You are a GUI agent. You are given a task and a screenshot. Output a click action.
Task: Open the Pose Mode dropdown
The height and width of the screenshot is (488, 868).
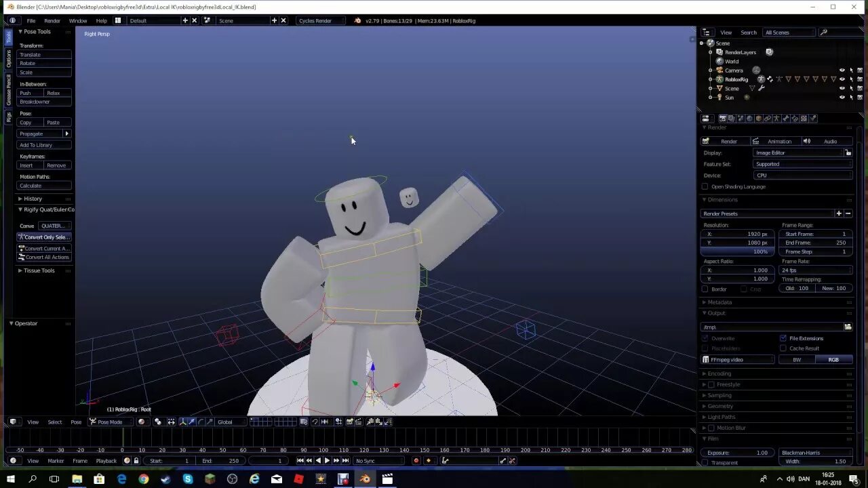[111, 422]
